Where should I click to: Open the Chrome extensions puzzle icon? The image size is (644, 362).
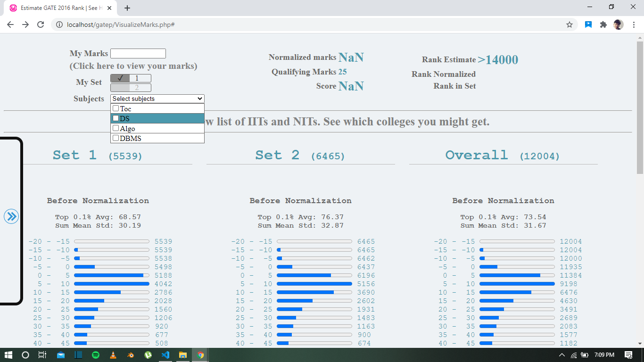tap(603, 25)
